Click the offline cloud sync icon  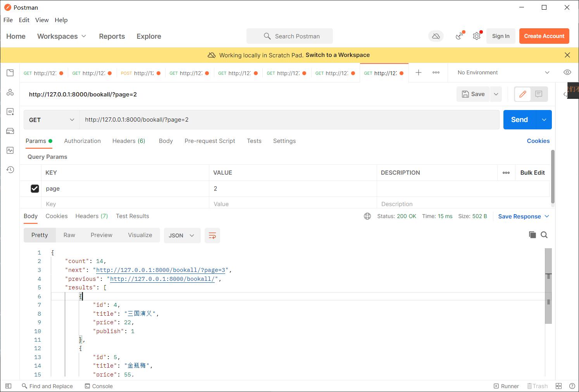pos(436,36)
